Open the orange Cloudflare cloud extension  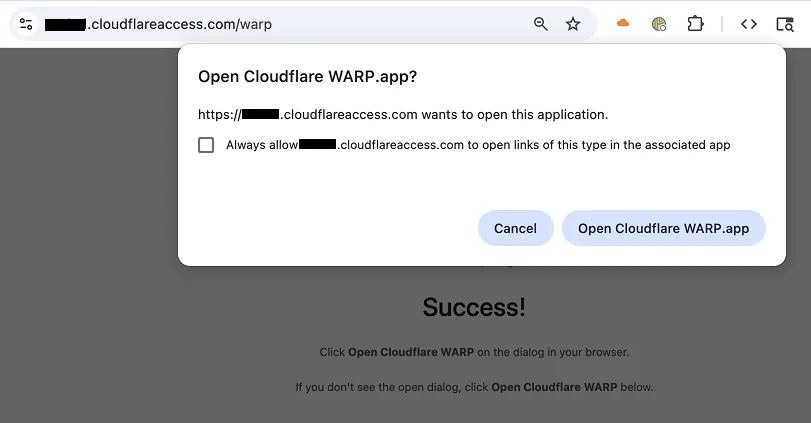[623, 24]
